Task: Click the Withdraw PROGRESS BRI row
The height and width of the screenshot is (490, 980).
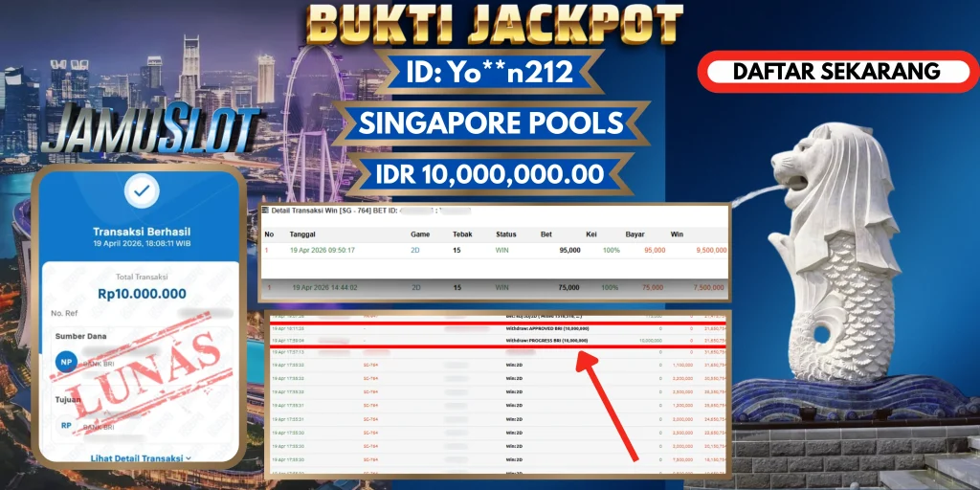Action: click(x=498, y=341)
